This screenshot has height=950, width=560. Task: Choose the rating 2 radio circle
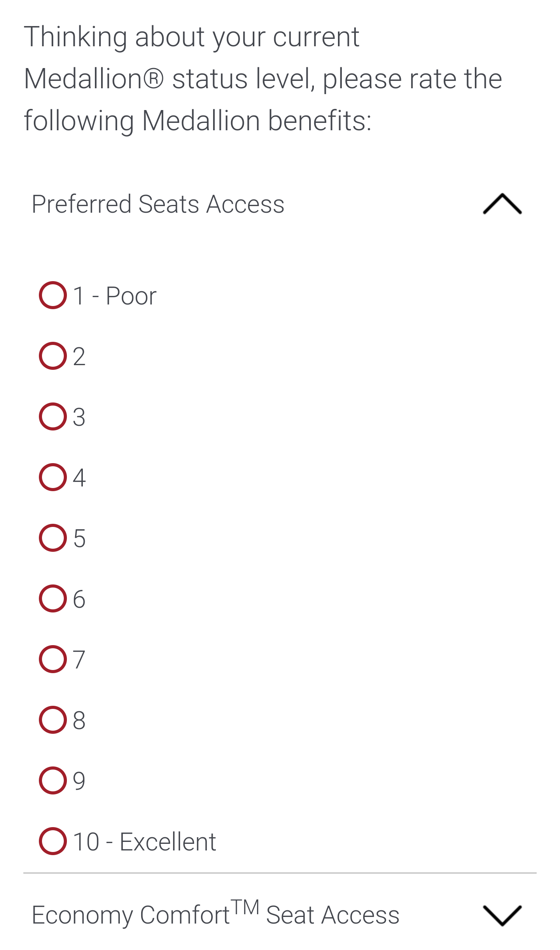point(53,356)
